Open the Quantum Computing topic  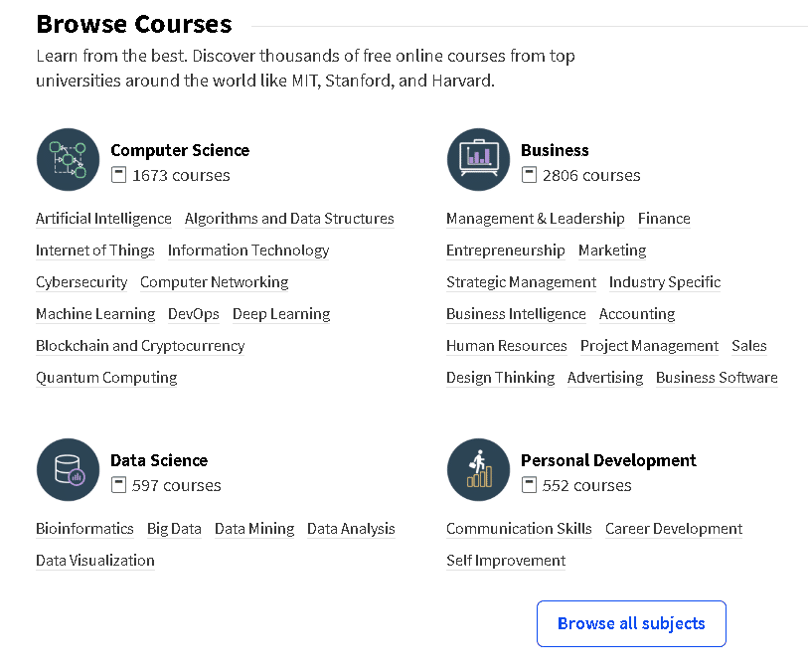click(x=106, y=378)
